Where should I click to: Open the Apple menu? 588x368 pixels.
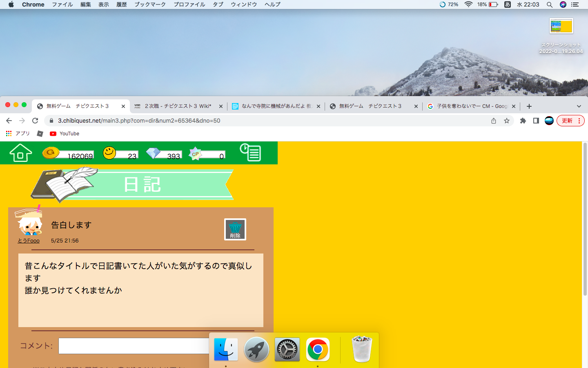11,4
